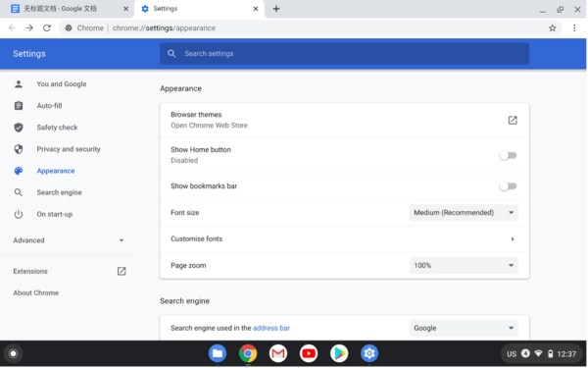The image size is (588, 368).
Task: Click the Safety check shield icon
Action: coord(19,128)
